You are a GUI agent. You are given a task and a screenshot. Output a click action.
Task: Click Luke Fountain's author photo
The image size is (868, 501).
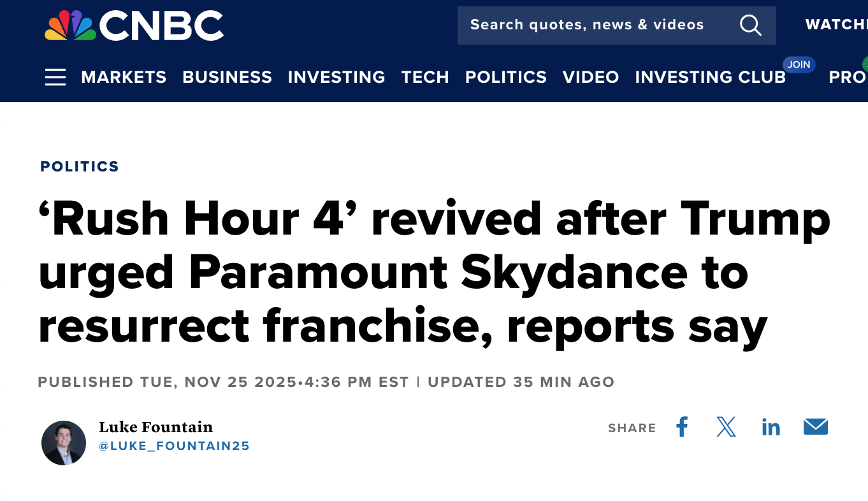64,443
